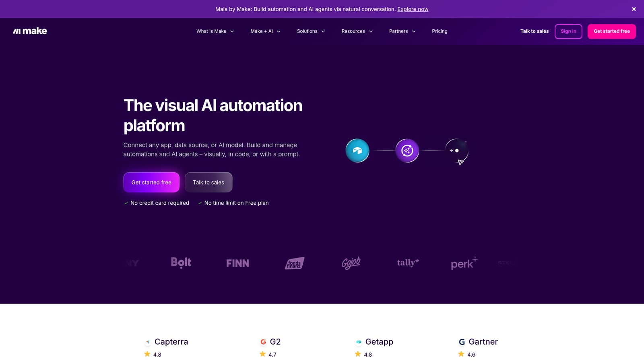Click the blue Airtable module icon
Screen dimensions: 644x362
tap(357, 150)
